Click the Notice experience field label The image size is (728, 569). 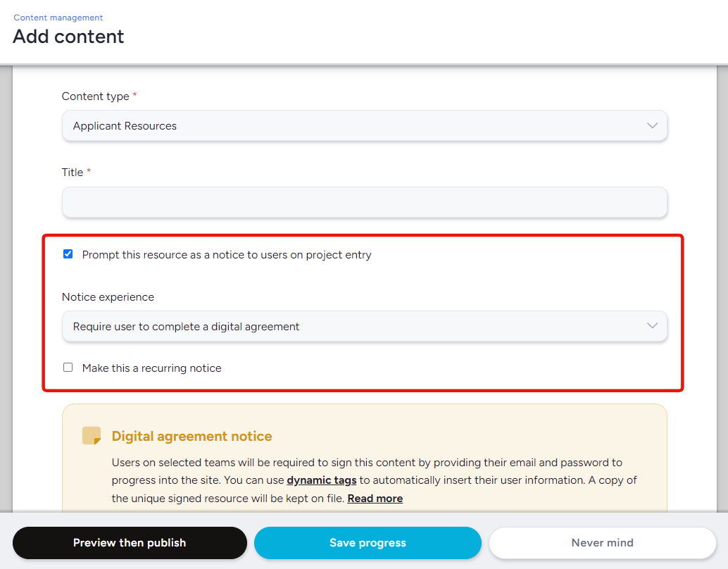pos(108,297)
